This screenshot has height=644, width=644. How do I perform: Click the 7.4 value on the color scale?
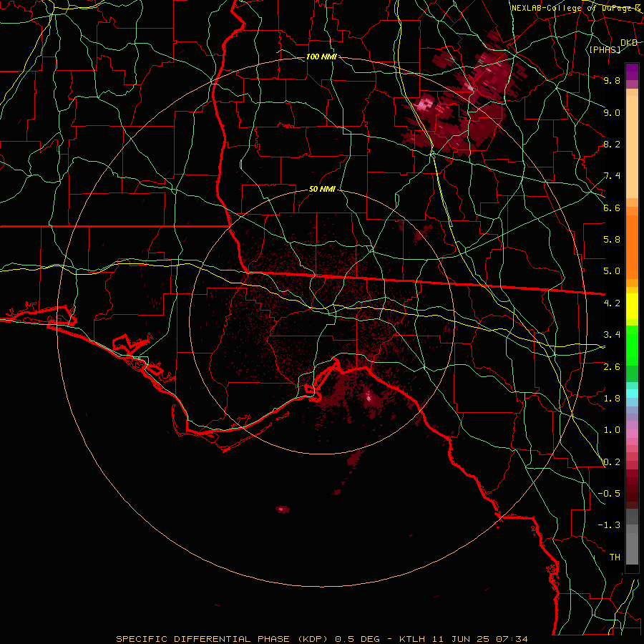[612, 176]
